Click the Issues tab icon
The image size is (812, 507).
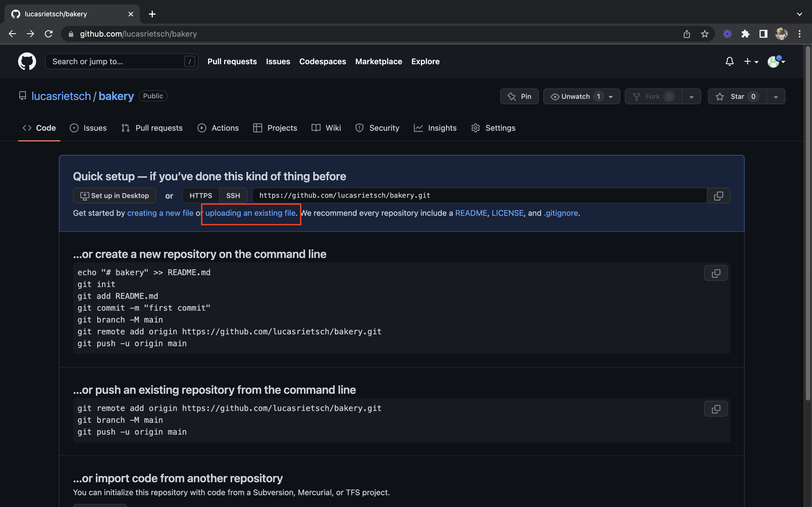tap(75, 128)
